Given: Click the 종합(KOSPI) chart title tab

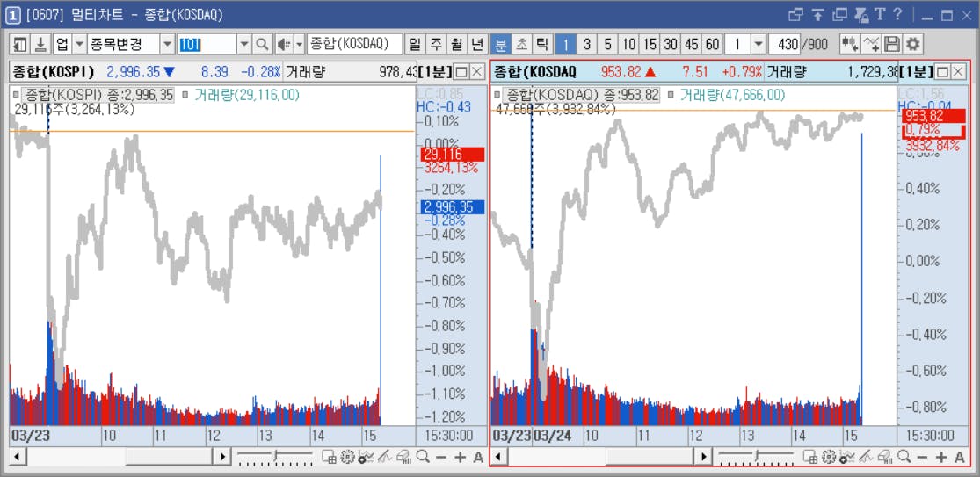Looking at the screenshot, I should click(x=53, y=72).
